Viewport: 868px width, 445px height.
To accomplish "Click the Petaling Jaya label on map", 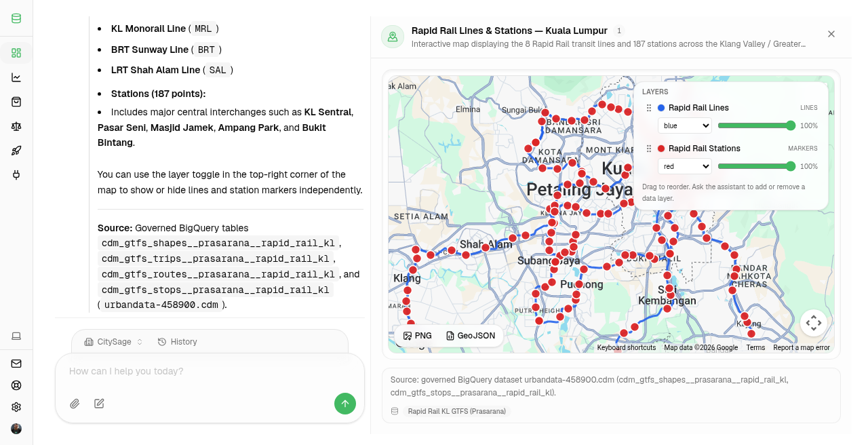I will pyautogui.click(x=580, y=189).
